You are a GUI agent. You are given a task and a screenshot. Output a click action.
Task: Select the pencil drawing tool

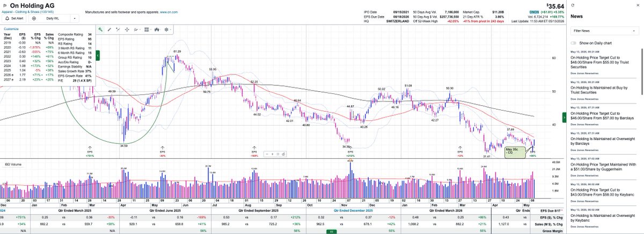pyautogui.click(x=109, y=30)
